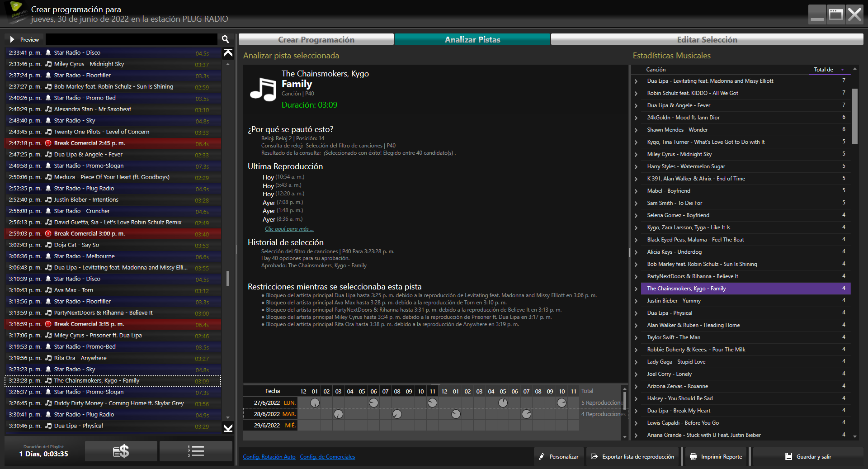Click the 27/6/2022 play marker at hour 06 a.m.
The height and width of the screenshot is (469, 868).
click(x=374, y=403)
